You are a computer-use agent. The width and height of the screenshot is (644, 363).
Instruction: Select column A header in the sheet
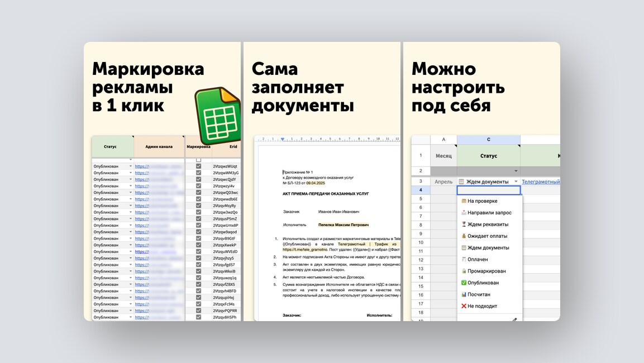pyautogui.click(x=443, y=140)
